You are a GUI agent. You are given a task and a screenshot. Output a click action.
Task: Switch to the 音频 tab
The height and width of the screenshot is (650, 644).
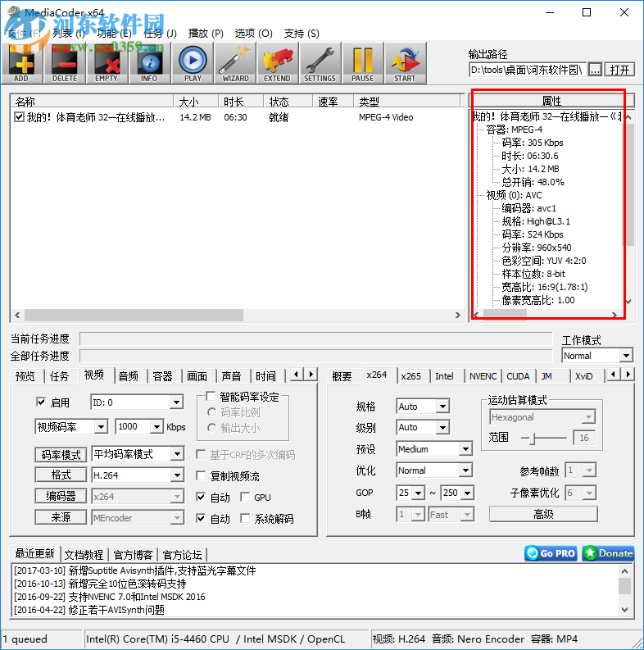pos(129,376)
